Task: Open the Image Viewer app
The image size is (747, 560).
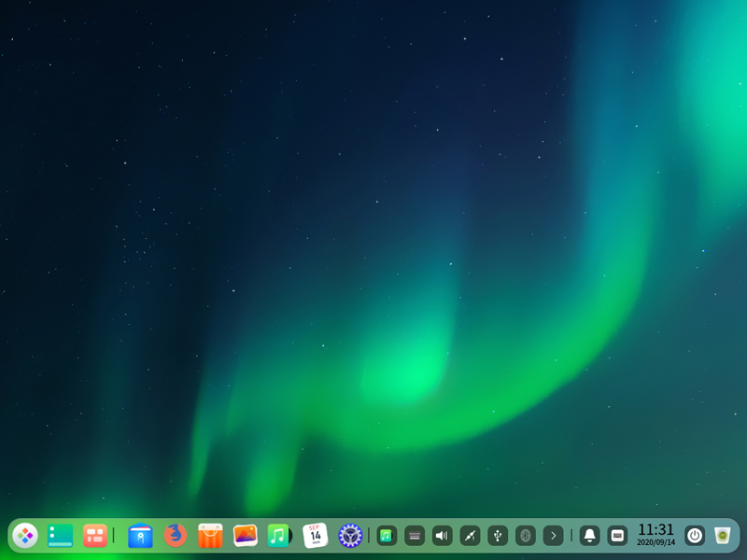Action: [x=244, y=536]
